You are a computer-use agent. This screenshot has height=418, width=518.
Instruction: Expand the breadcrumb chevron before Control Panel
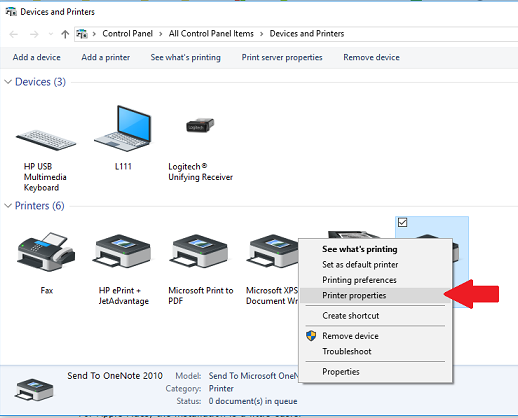tap(94, 34)
